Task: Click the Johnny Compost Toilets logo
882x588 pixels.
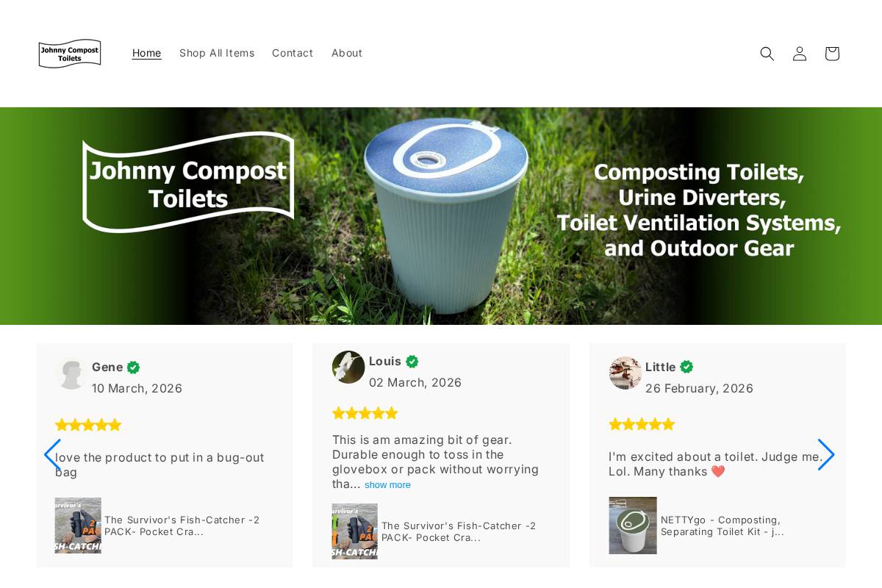Action: point(69,53)
